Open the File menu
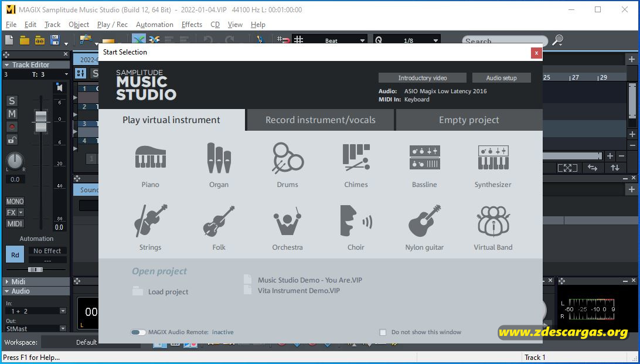 click(x=11, y=25)
